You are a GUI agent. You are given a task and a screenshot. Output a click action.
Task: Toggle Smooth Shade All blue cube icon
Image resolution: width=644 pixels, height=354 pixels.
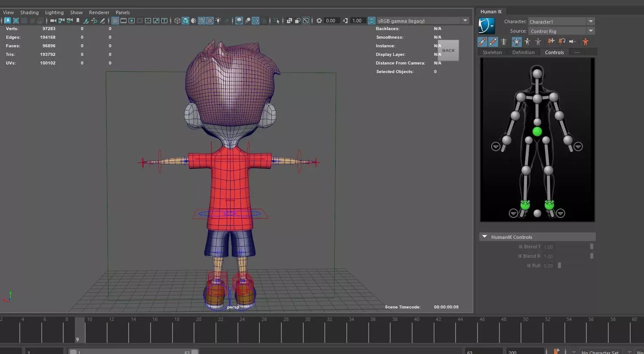pyautogui.click(x=185, y=21)
